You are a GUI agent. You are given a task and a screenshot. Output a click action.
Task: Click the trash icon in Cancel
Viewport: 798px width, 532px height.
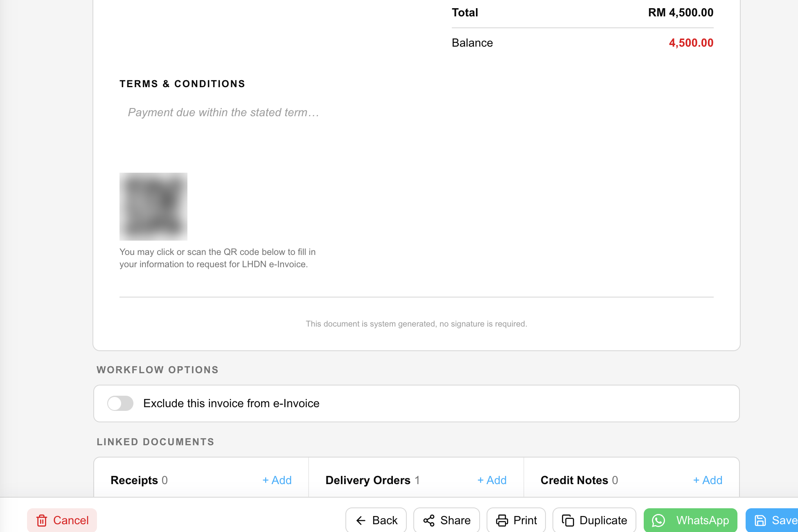click(42, 521)
